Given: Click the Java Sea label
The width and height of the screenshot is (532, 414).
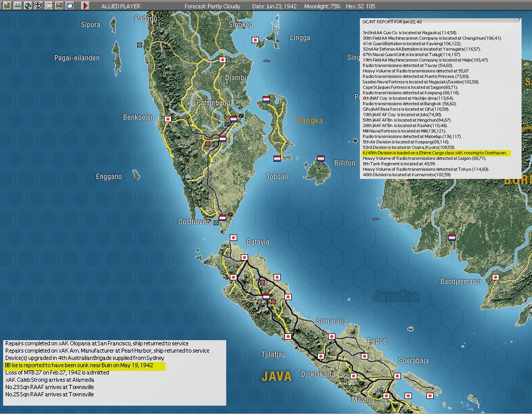Looking at the screenshot, I should 396,296.
